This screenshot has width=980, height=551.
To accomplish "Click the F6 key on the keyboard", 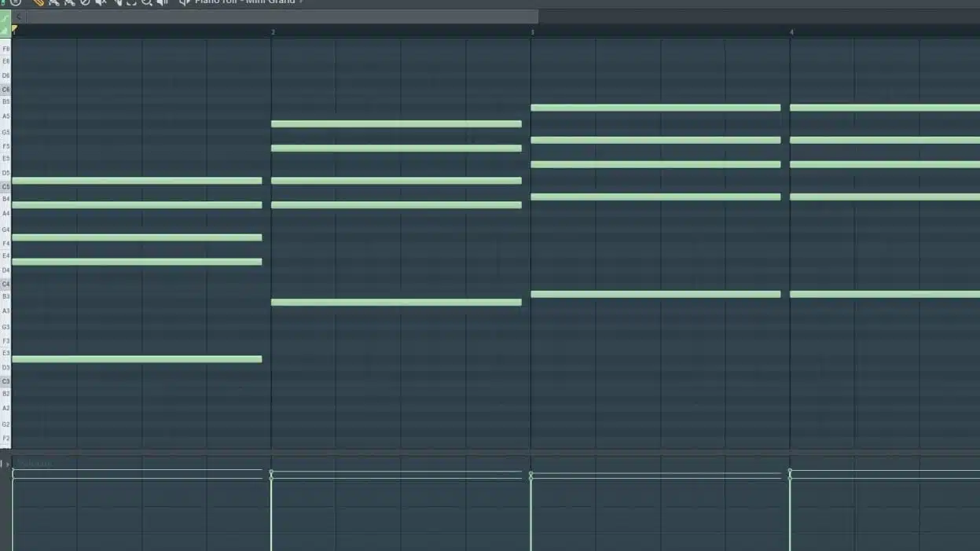I will click(x=6, y=49).
